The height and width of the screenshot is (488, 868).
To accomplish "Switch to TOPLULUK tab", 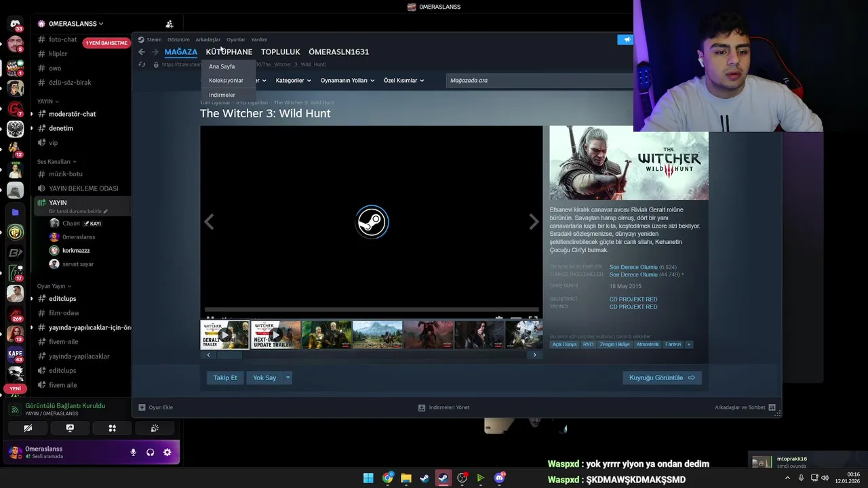I will tap(280, 52).
